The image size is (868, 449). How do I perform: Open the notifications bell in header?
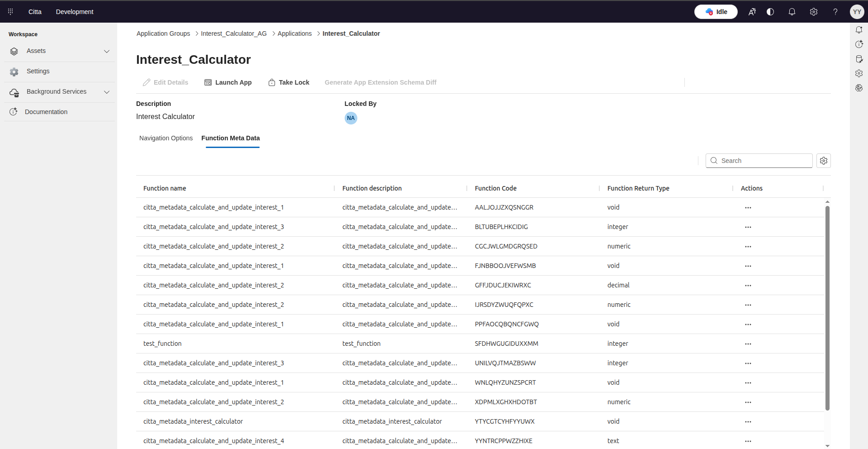click(x=792, y=12)
